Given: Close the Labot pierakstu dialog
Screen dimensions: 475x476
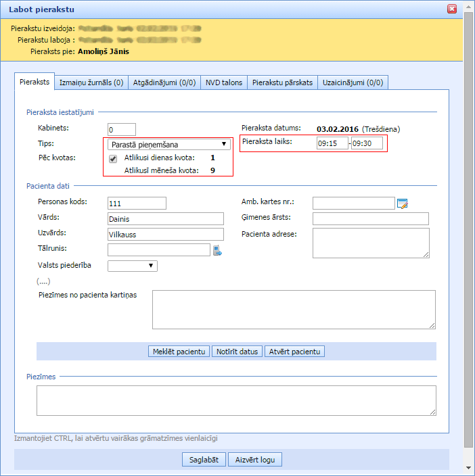Looking at the screenshot, I should tap(452, 9).
